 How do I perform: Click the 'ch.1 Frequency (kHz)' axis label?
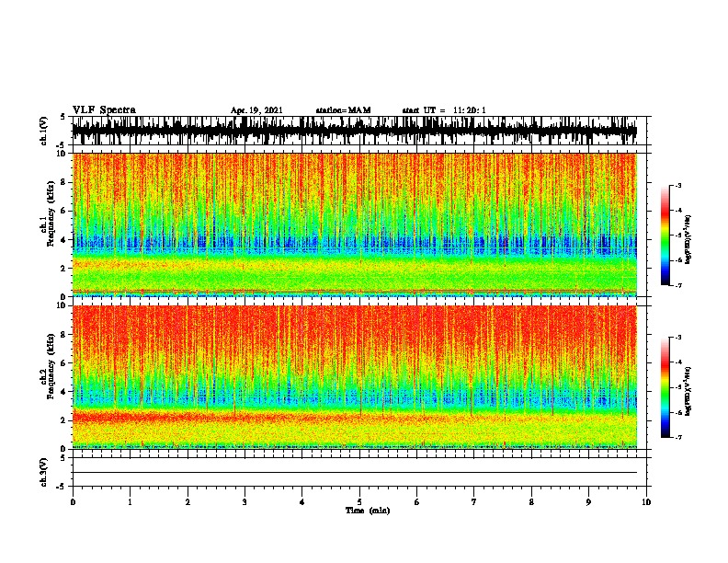point(48,214)
